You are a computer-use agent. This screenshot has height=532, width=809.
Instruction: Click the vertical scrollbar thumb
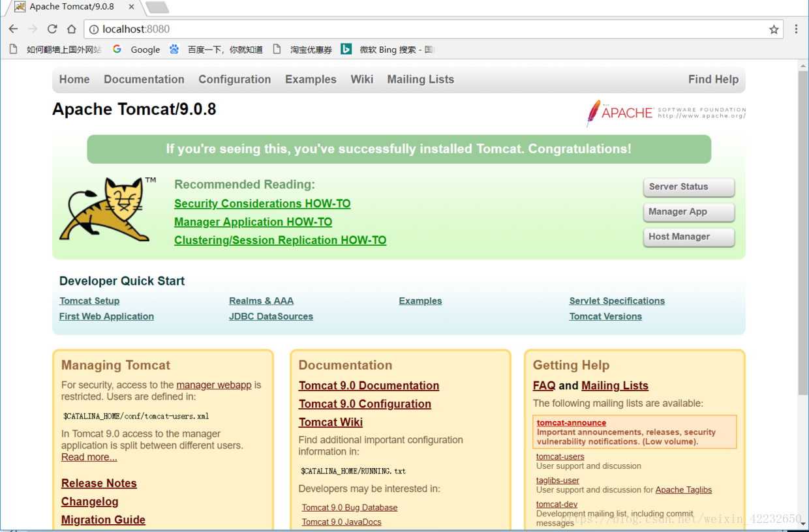(x=803, y=233)
